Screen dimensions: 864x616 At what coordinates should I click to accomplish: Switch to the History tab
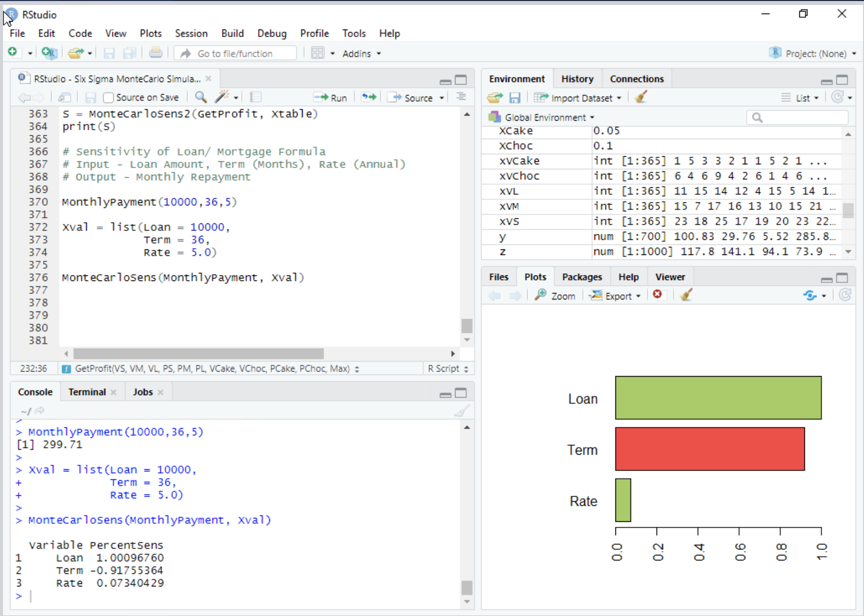click(577, 79)
